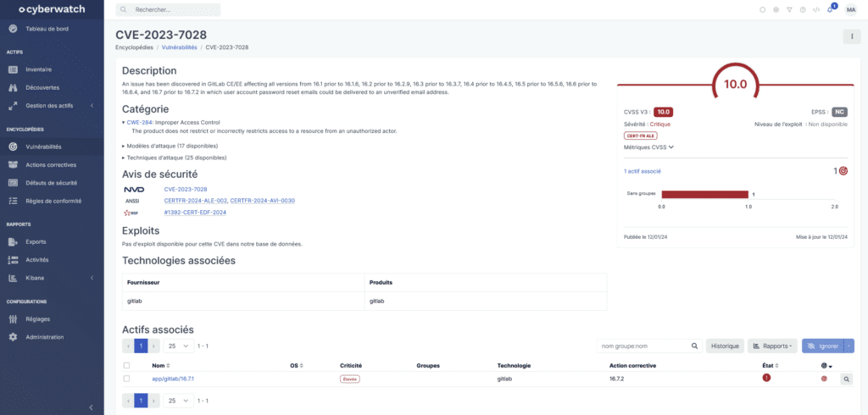868x415 pixels.
Task: Open Inventaire from the sidebar
Action: pyautogui.click(x=39, y=69)
